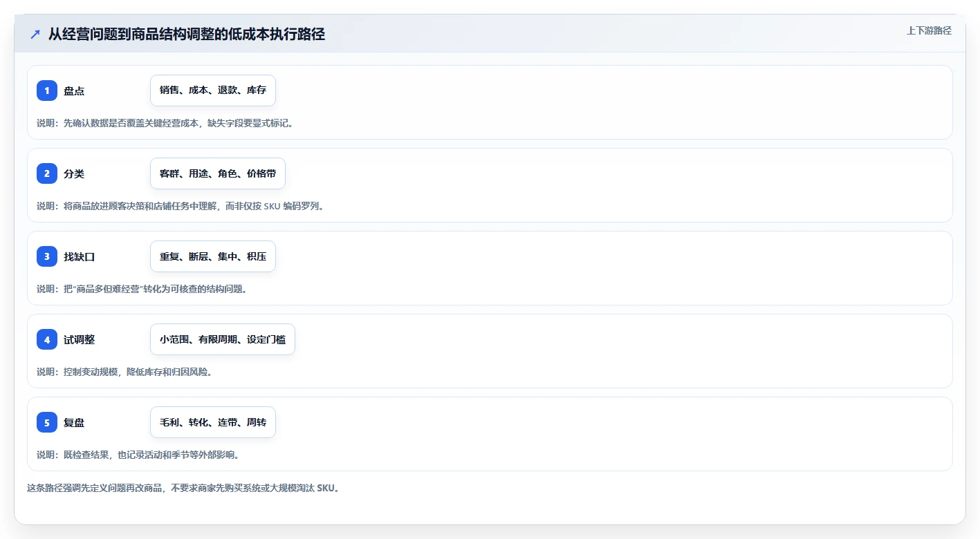Click the footer sentence 这条路径强调先定义问题
The image size is (980, 539).
[x=183, y=488]
